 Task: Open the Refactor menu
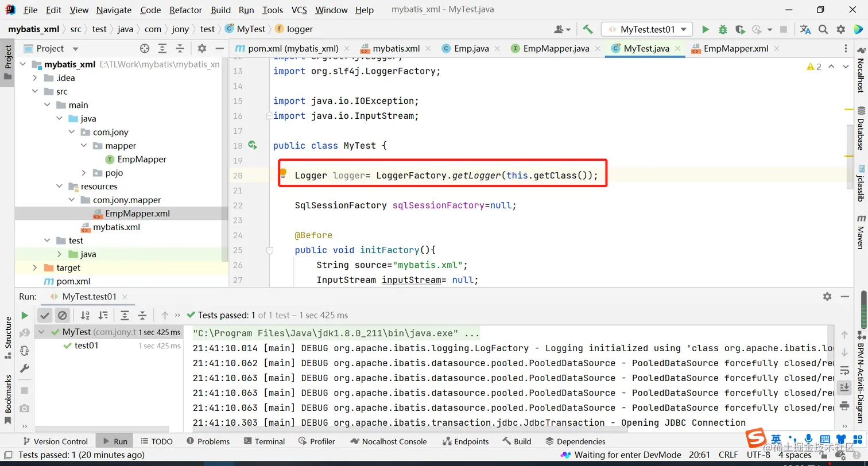(x=186, y=10)
